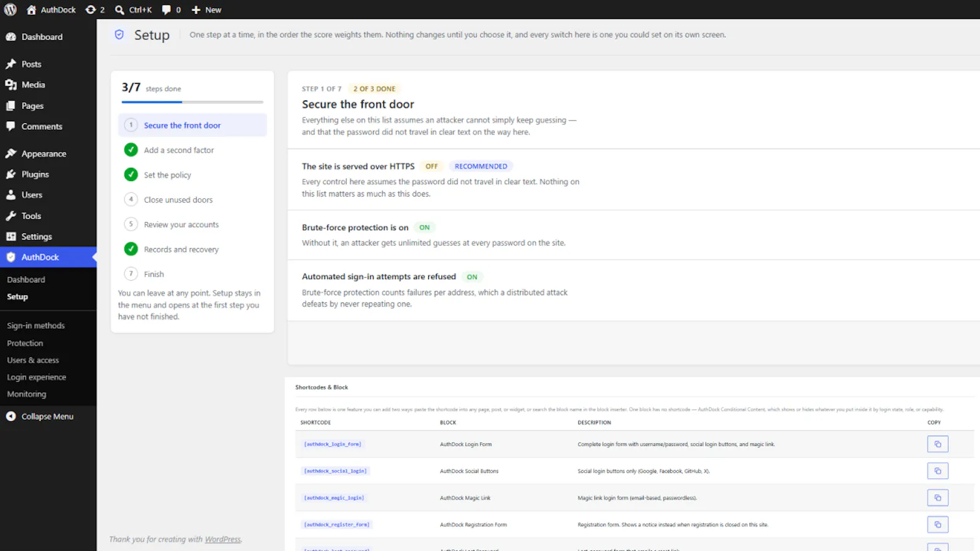Click the [authdock_magic_login] shortcode text

(x=334, y=498)
